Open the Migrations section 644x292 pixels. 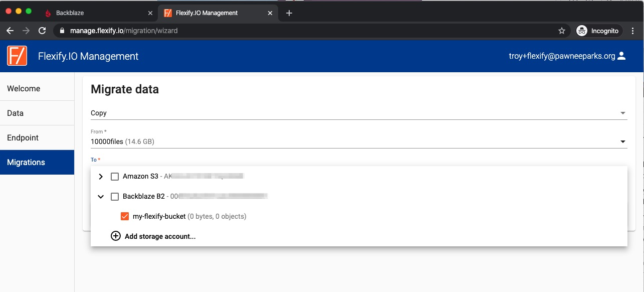[37, 162]
